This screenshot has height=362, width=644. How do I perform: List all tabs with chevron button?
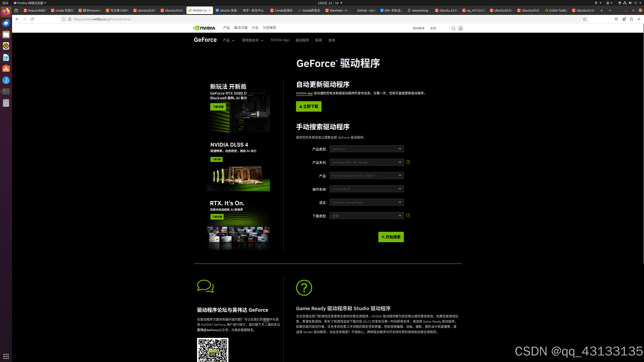tap(610, 10)
